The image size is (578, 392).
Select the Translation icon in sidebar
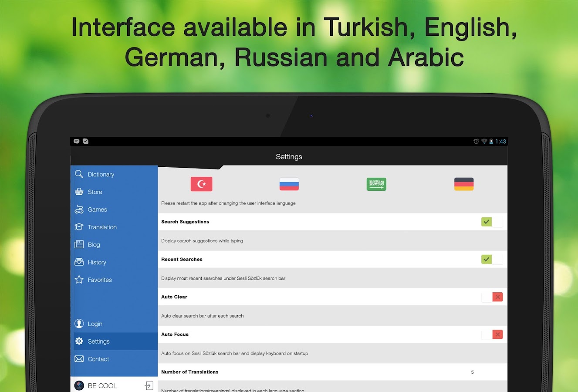79,227
